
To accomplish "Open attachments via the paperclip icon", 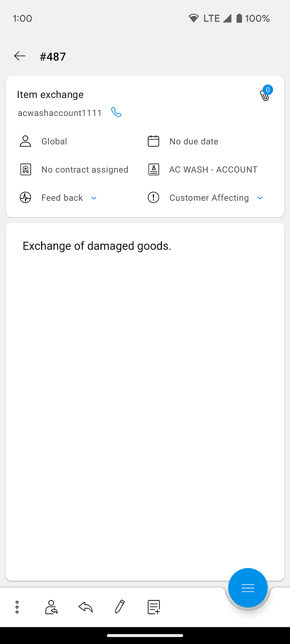I will point(265,95).
